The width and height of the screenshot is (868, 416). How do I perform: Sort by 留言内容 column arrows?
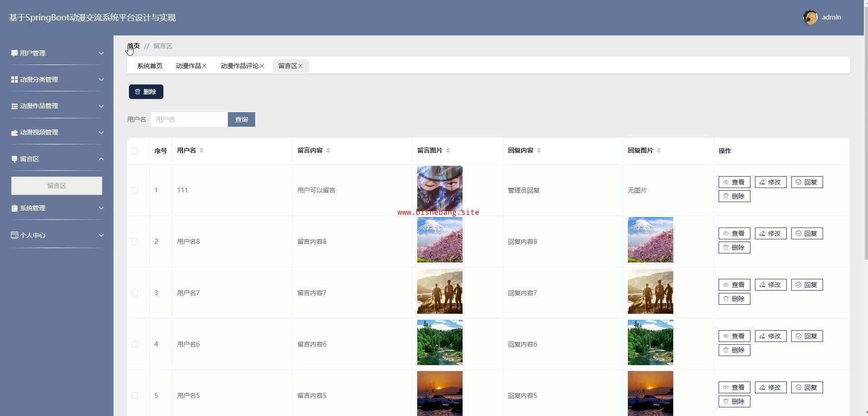tap(328, 150)
